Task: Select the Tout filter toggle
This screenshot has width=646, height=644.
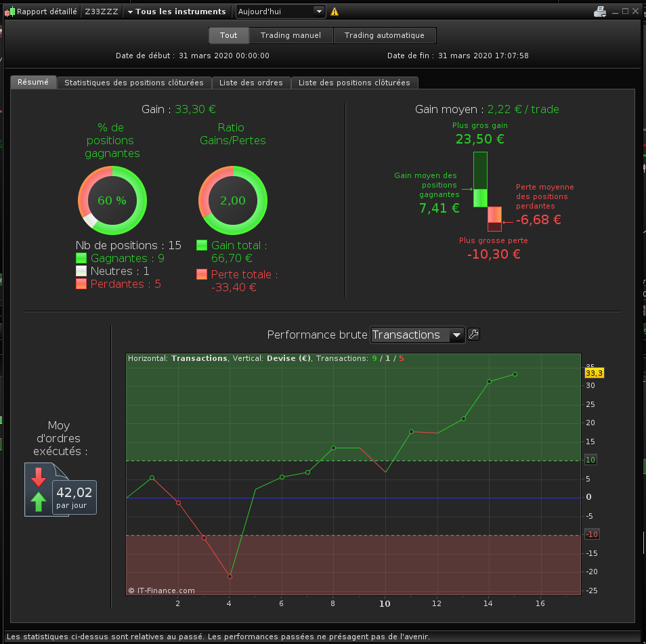Action: coord(229,35)
